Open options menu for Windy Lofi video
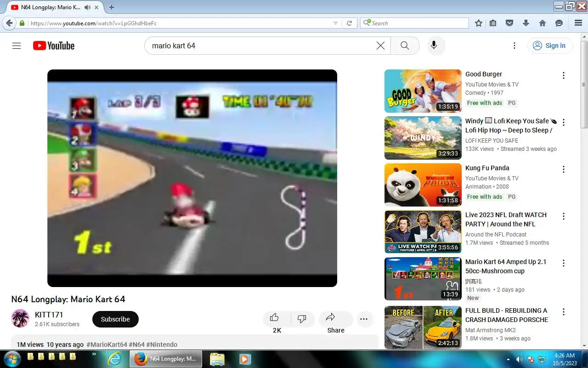This screenshot has height=368, width=588. coord(564,122)
